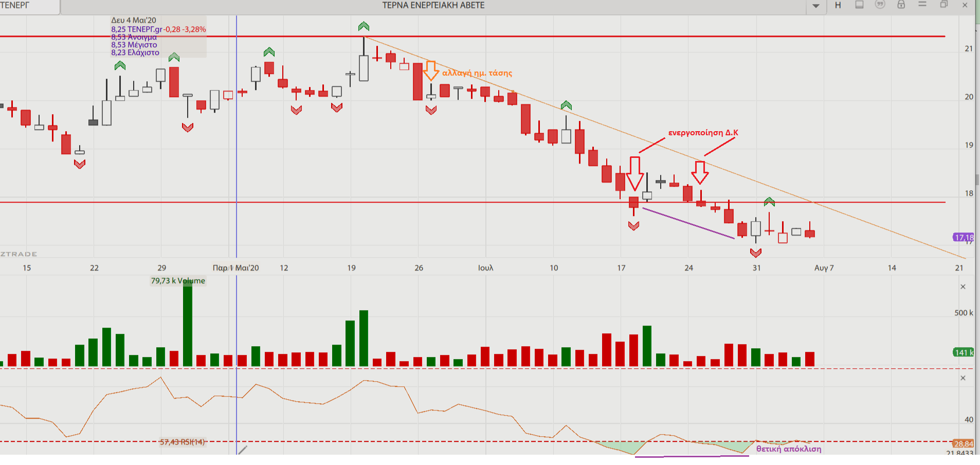This screenshot has height=465, width=980.
Task: Click the 'Αυγ 7' date axis label
Action: (824, 268)
